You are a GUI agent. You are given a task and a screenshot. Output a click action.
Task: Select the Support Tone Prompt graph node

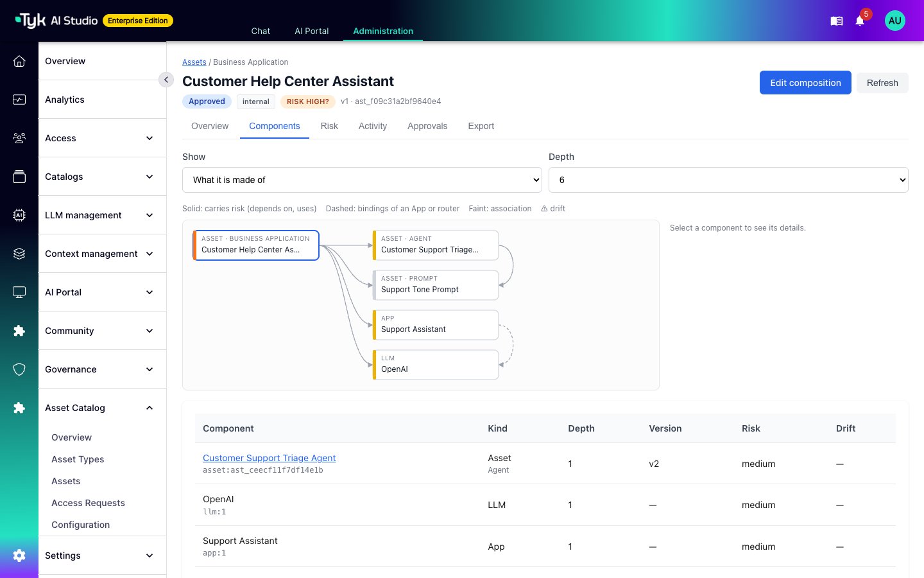coord(436,285)
